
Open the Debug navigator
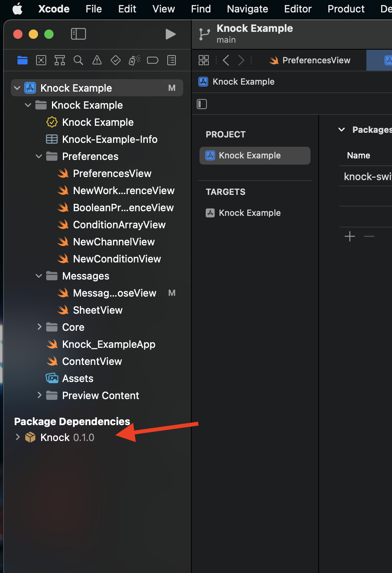point(134,60)
